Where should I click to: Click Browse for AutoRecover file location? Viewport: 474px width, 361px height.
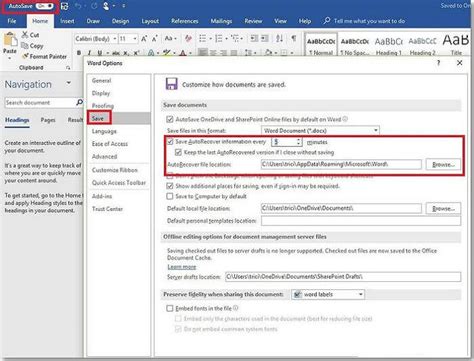pyautogui.click(x=443, y=165)
